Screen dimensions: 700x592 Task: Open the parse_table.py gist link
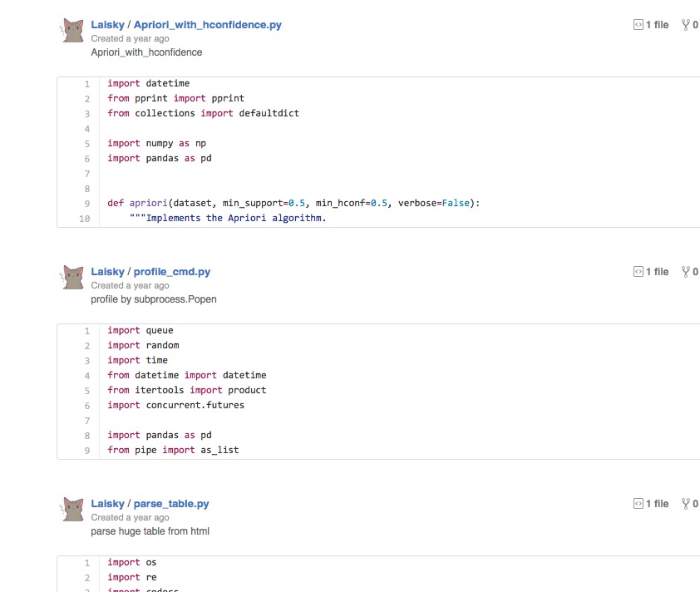[x=171, y=504]
